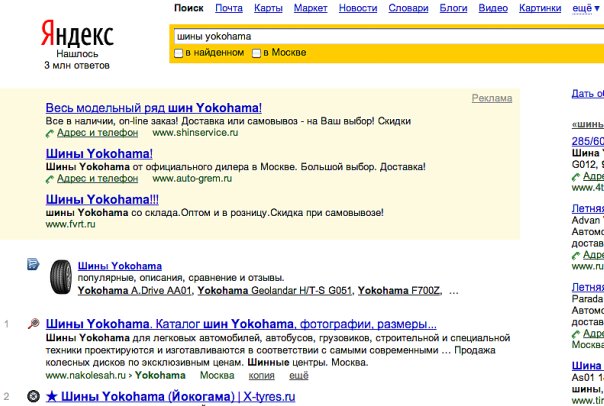Open the Новости tab
This screenshot has width=604, height=406.
click(358, 8)
